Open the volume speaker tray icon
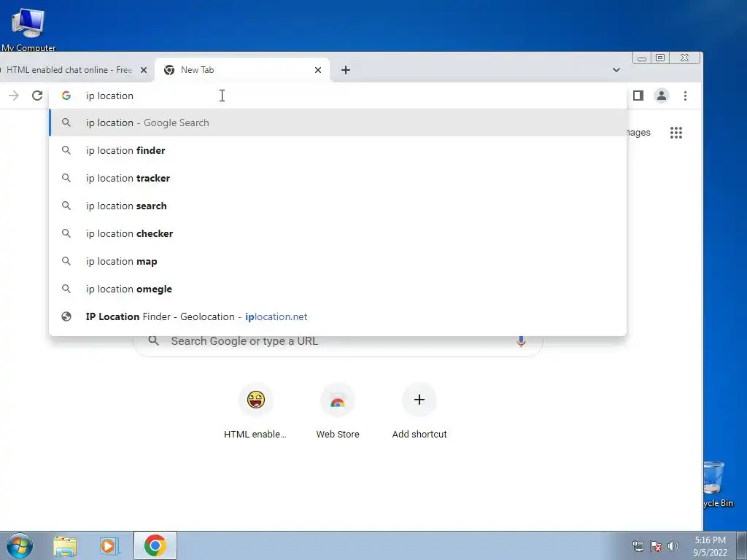747x560 pixels. 673,546
